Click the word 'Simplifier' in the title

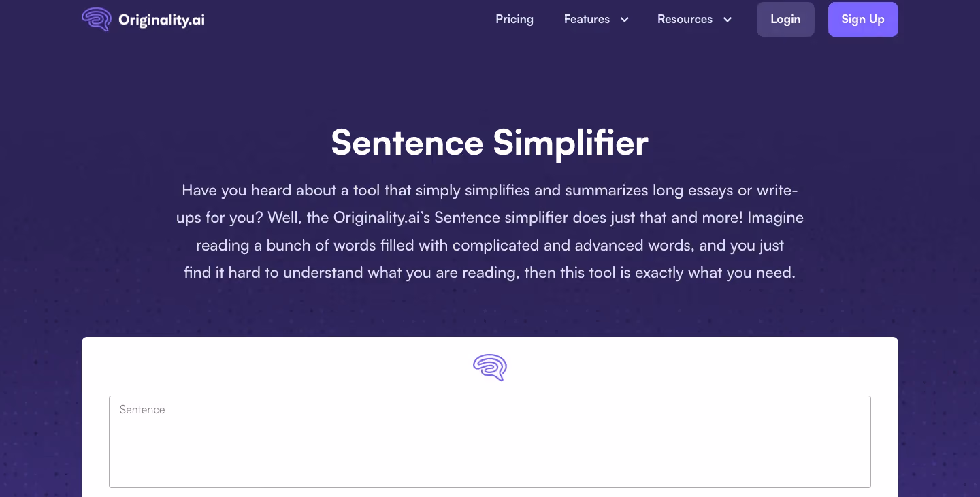571,143
